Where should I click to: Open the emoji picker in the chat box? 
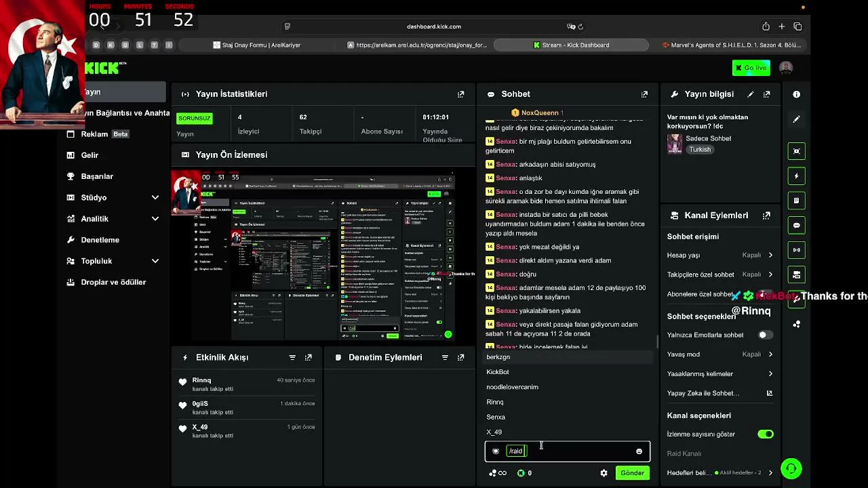[x=639, y=451]
